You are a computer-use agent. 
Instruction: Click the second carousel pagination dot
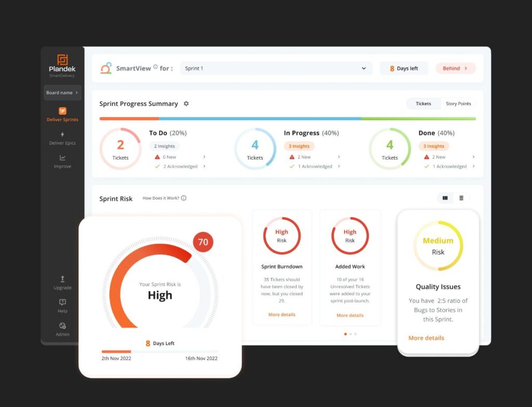point(350,334)
